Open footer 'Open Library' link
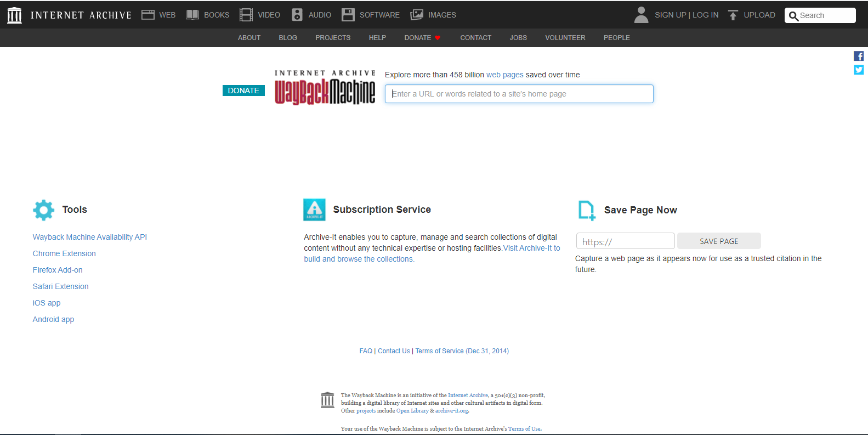This screenshot has width=868, height=435. click(x=412, y=411)
